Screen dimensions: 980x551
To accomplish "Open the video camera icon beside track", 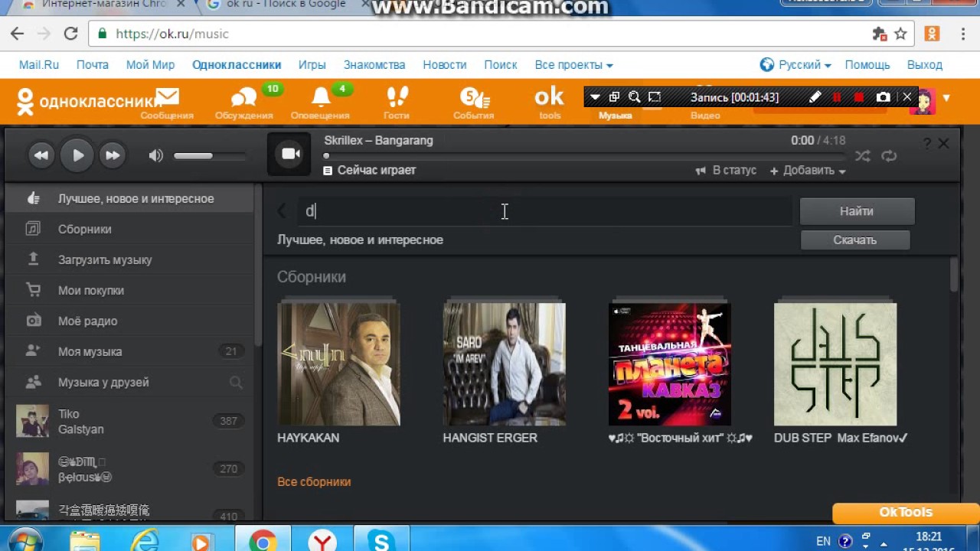I will (x=290, y=154).
